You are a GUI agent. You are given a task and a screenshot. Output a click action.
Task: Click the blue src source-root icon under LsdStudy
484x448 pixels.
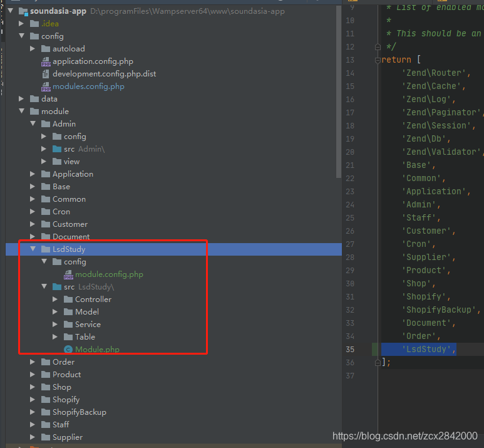(57, 287)
